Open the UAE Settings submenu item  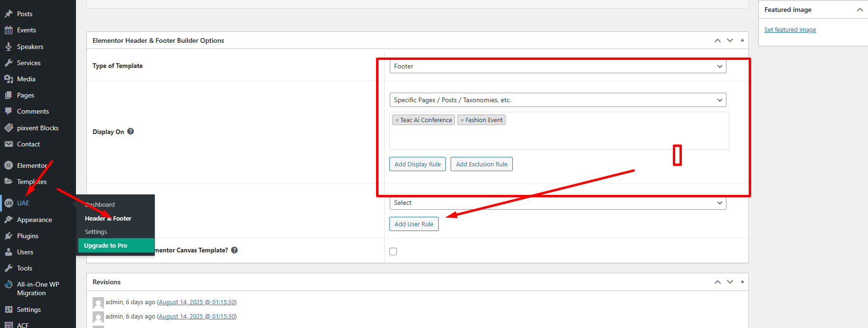[x=96, y=232]
